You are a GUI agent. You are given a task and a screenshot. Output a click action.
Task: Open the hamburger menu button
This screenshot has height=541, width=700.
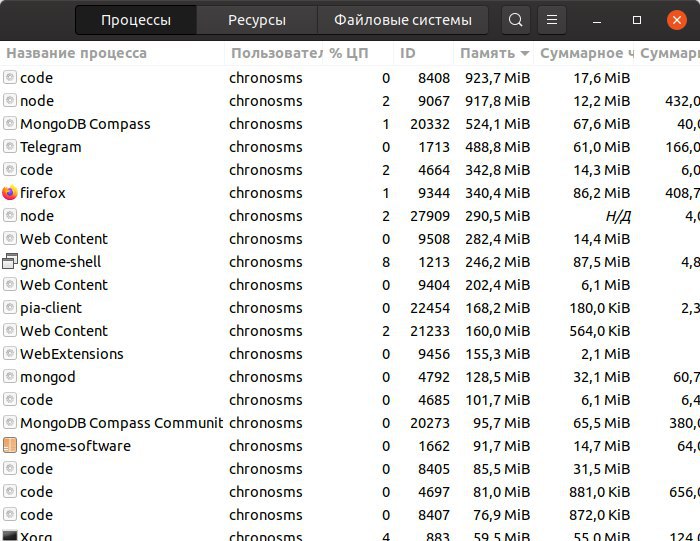(x=552, y=20)
